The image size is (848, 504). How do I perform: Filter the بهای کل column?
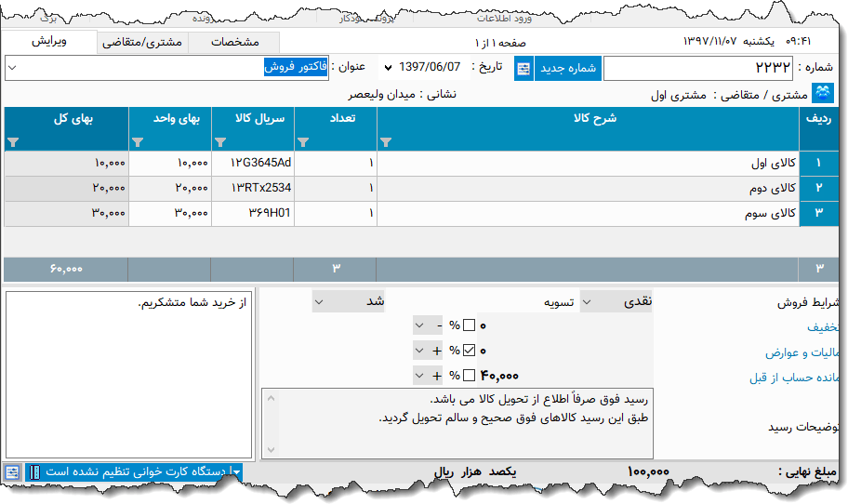click(13, 142)
